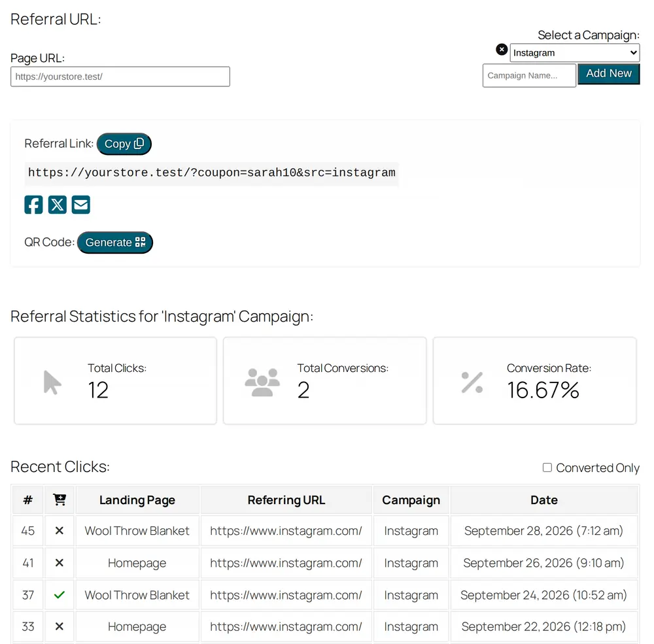This screenshot has height=644, width=654.
Task: Click date September 24, 2026 (10:52 am)
Action: (543, 595)
